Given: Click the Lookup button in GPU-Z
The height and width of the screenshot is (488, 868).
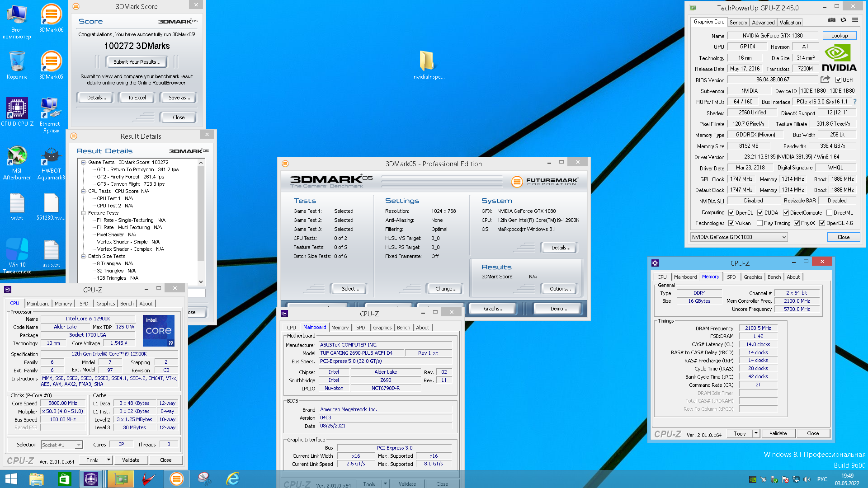Looking at the screenshot, I should coord(839,36).
